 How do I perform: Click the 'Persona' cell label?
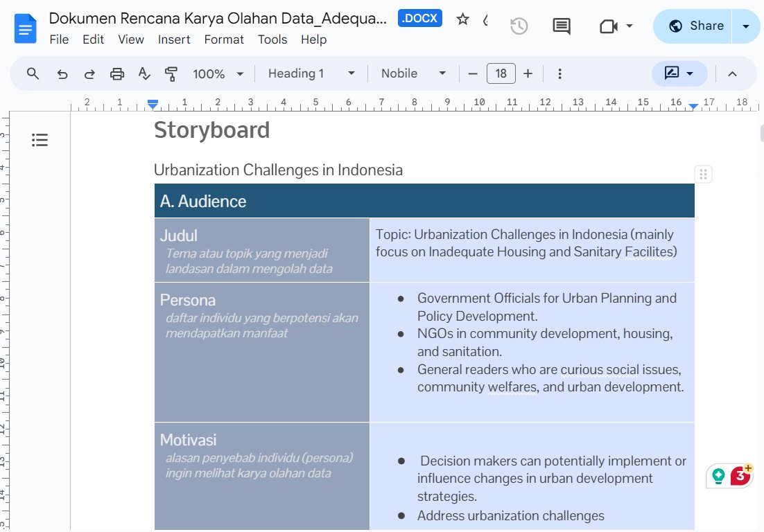click(x=188, y=300)
